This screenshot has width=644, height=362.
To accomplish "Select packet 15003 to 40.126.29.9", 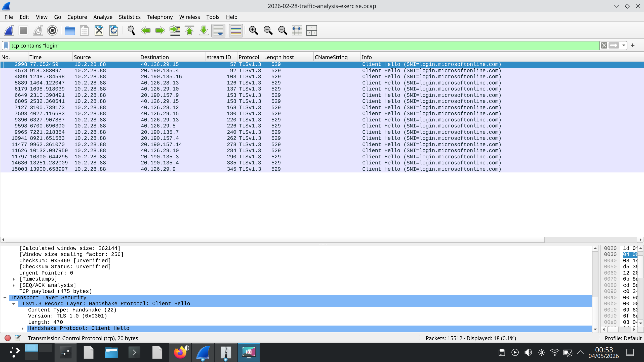I will click(x=322, y=169).
